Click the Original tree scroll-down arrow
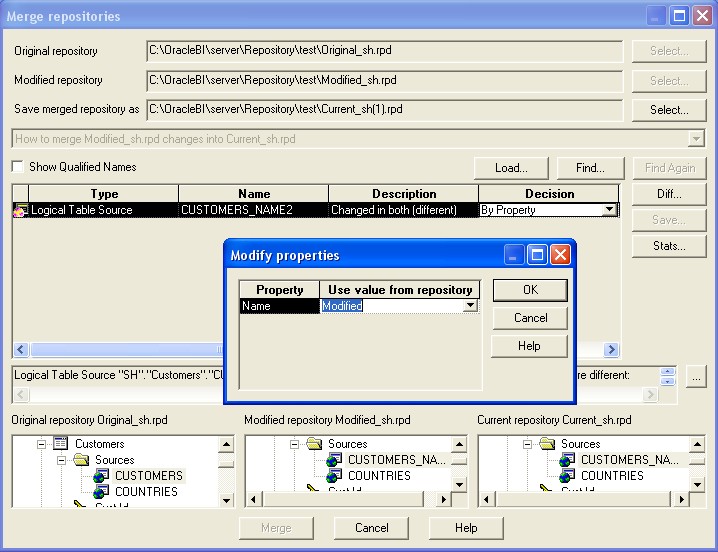 tap(226, 500)
